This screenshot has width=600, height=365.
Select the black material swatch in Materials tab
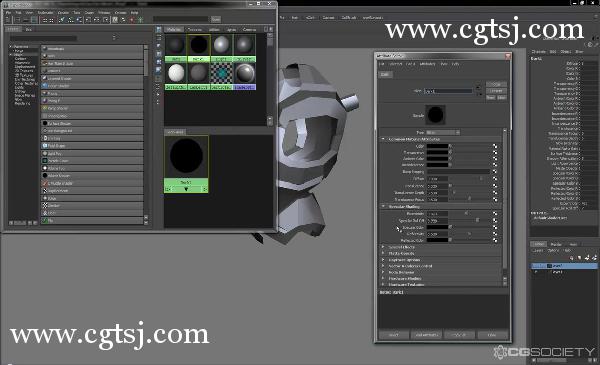click(x=199, y=45)
